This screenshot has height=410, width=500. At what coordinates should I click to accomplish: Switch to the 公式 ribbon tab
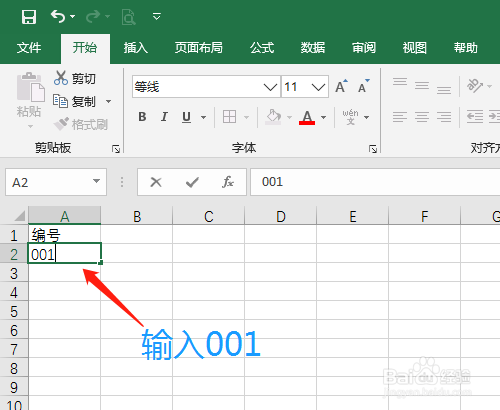[x=262, y=48]
